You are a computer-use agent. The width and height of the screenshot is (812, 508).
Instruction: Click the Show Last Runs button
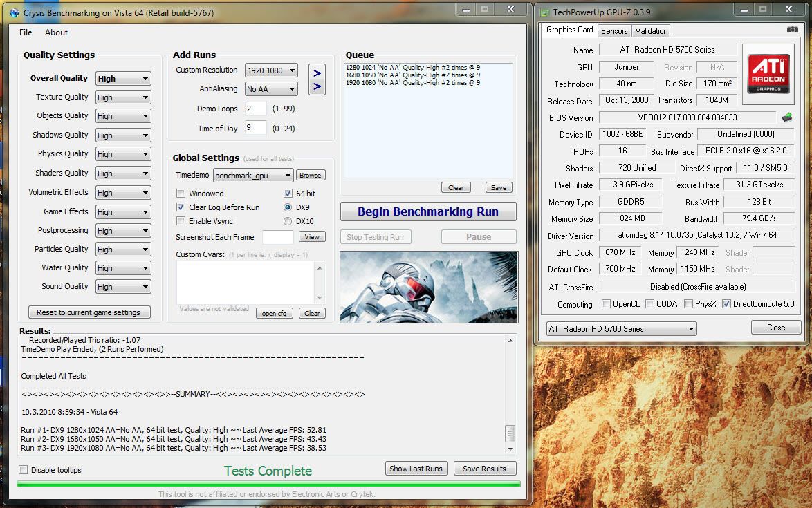point(416,469)
